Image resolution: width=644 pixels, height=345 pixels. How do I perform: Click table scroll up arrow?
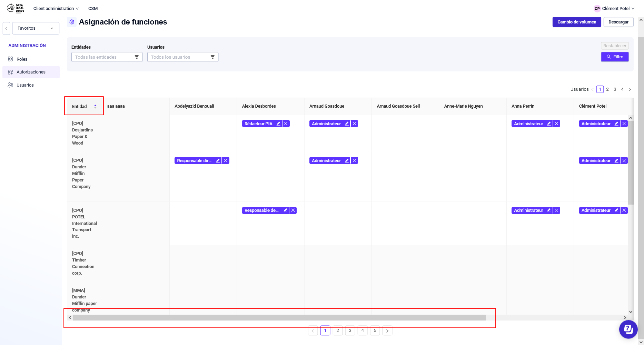tap(631, 118)
